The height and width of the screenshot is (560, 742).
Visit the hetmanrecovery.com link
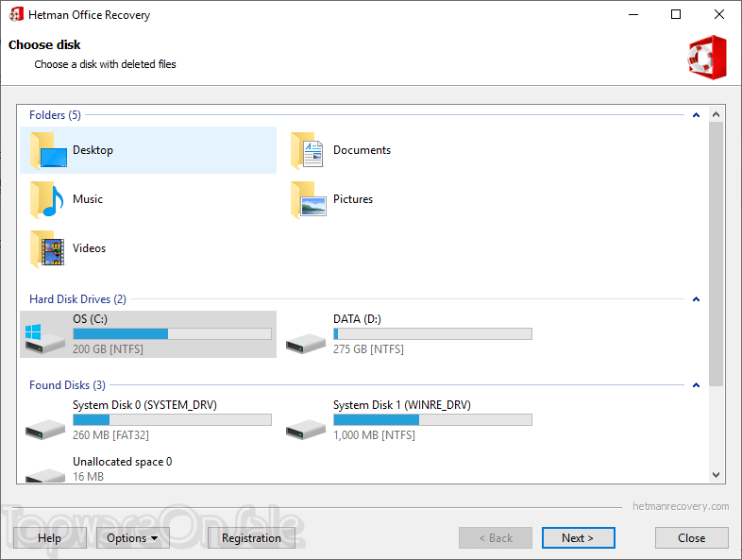681,506
